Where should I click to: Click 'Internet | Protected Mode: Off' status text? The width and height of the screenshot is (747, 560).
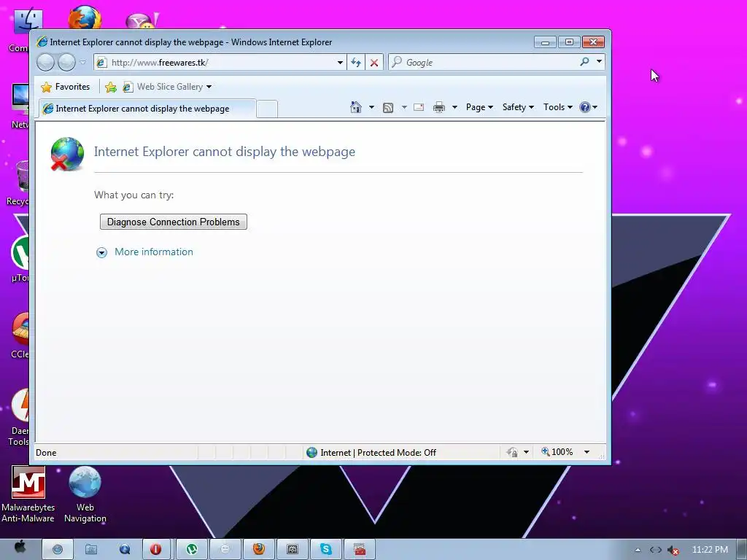point(378,452)
